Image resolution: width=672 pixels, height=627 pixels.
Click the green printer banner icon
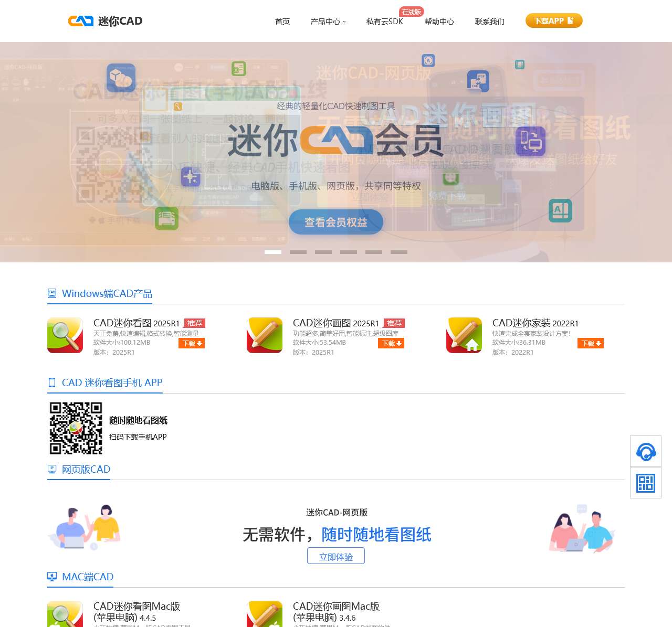pyautogui.click(x=167, y=218)
